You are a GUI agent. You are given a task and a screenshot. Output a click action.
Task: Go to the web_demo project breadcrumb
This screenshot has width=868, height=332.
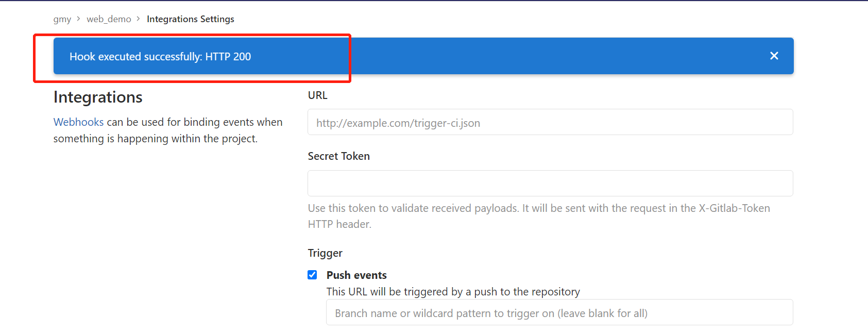(x=109, y=19)
